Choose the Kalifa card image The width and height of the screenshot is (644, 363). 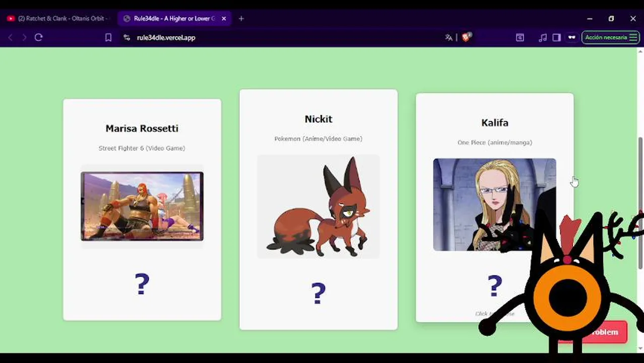[494, 204]
